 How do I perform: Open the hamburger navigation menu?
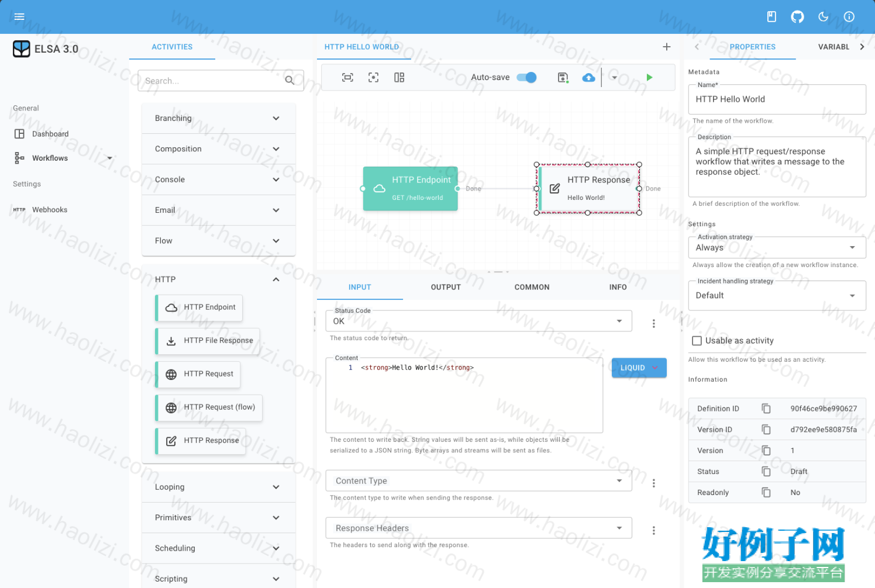point(19,17)
